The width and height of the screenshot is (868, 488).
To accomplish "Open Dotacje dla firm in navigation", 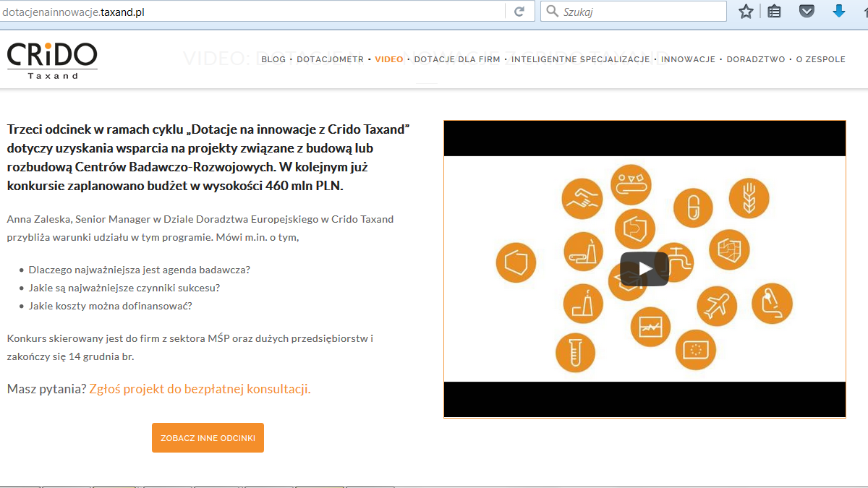I will click(x=457, y=60).
